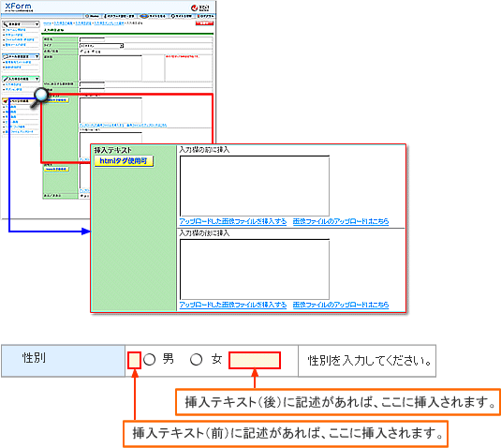Click the textarea under 入力欄の前に挿入
This screenshot has height=448, width=501.
tap(255, 187)
